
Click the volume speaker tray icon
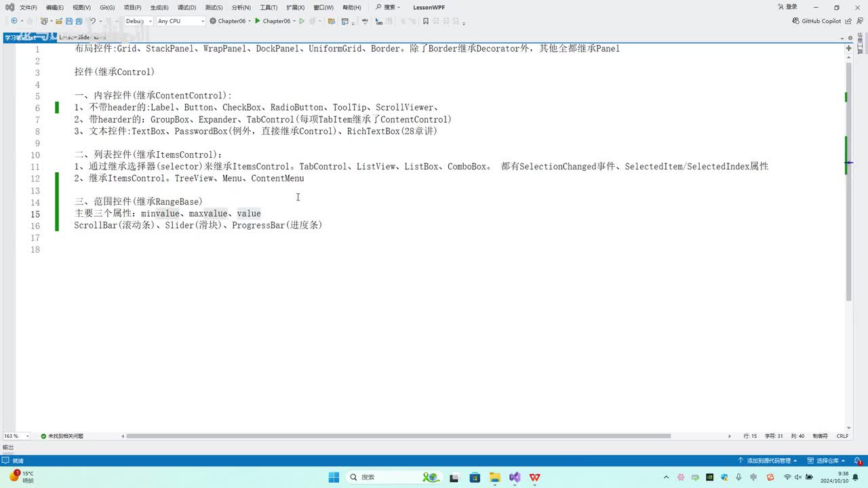point(798,477)
